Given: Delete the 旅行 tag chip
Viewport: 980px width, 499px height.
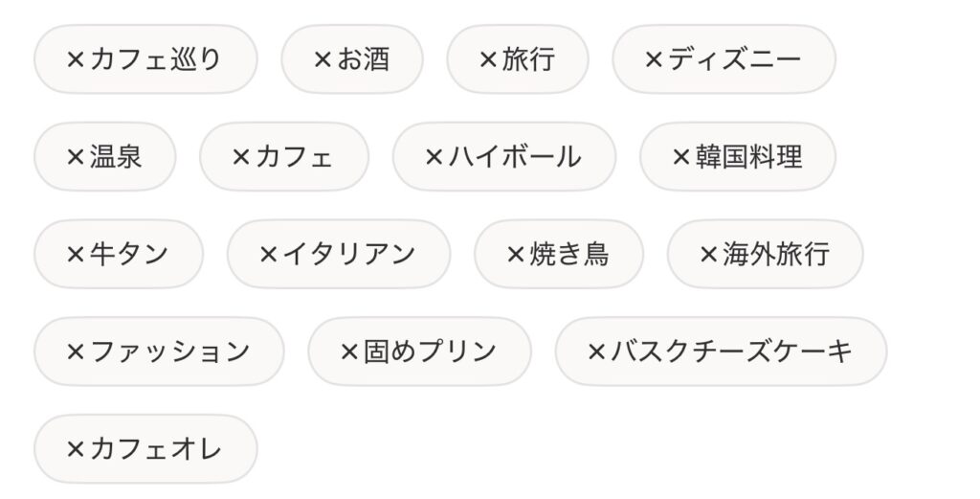Looking at the screenshot, I should point(489,59).
